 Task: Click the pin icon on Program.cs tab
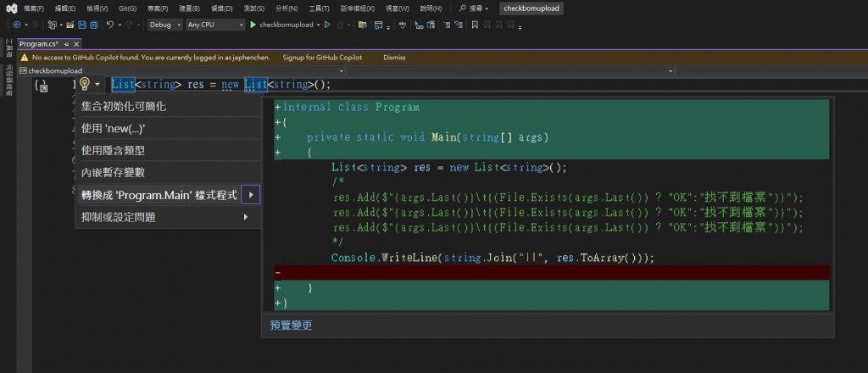[66, 44]
